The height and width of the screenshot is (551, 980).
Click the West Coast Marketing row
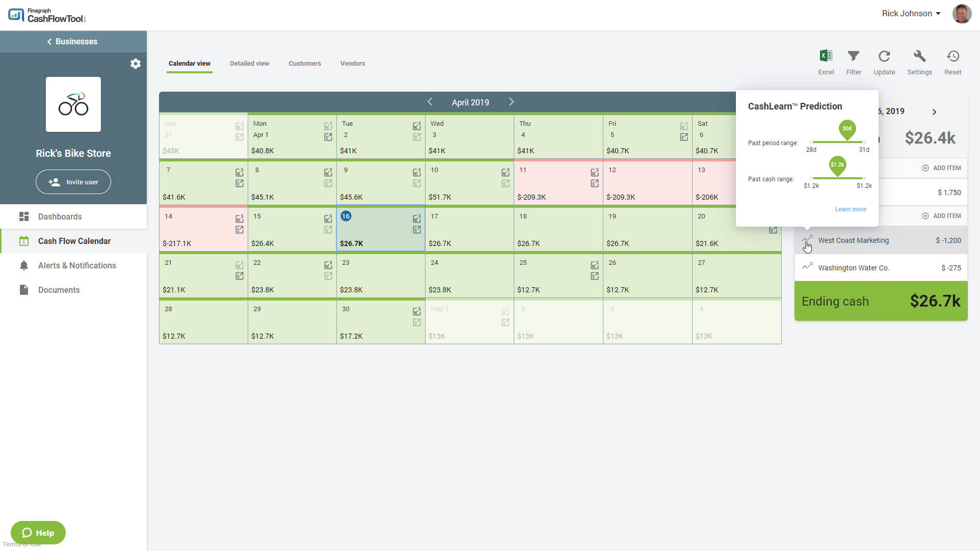pos(881,240)
